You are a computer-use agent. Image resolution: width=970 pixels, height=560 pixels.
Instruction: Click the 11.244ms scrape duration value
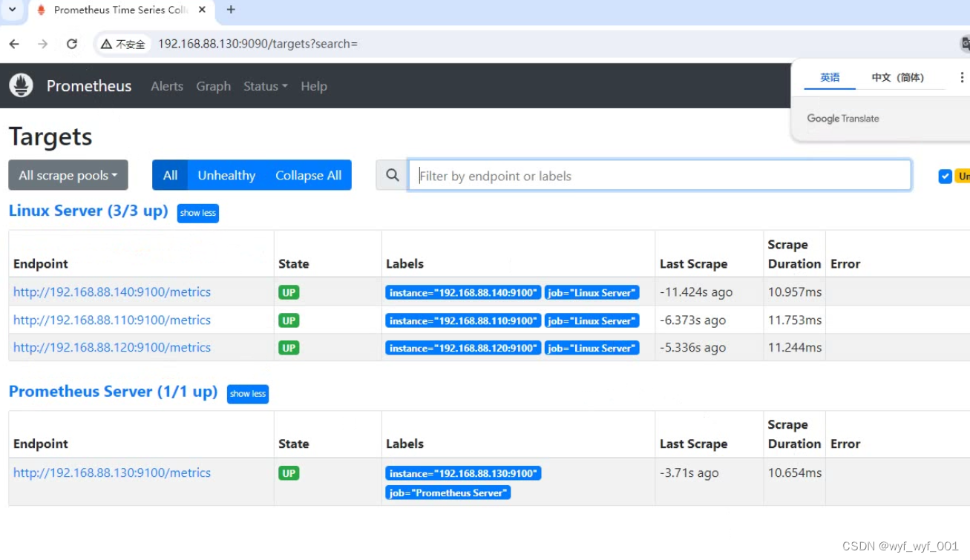pos(795,347)
